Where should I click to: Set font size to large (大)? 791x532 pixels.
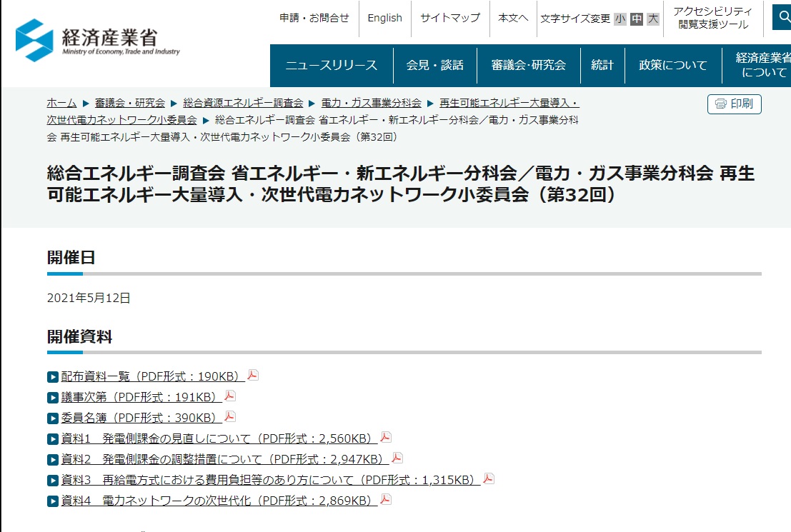652,19
